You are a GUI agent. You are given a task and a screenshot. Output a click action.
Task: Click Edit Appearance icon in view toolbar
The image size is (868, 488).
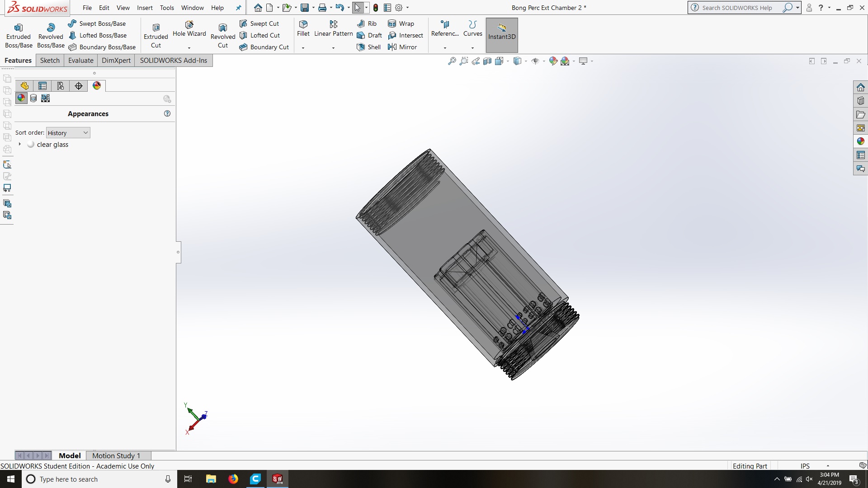pyautogui.click(x=553, y=61)
